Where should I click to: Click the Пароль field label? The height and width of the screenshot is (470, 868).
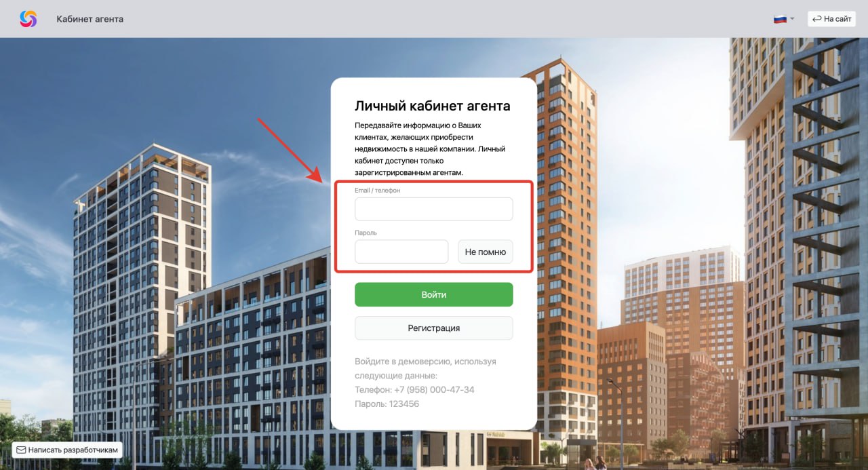click(x=366, y=233)
